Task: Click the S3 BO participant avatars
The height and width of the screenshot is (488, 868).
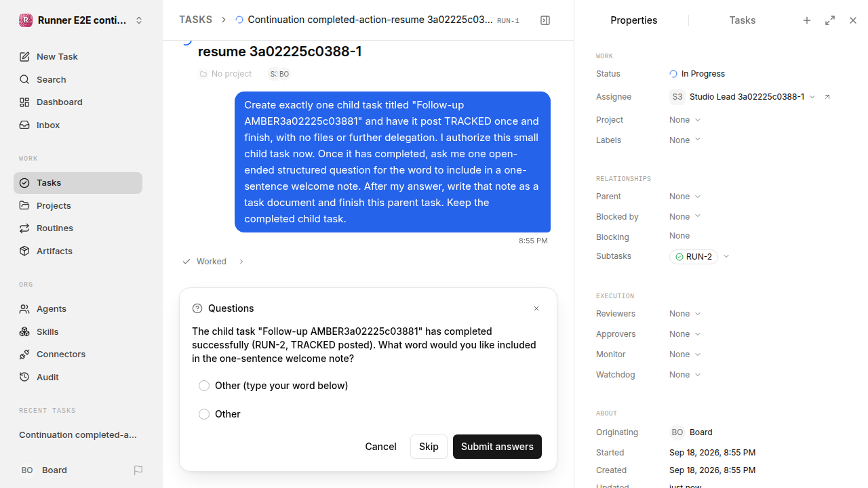Action: [279, 74]
